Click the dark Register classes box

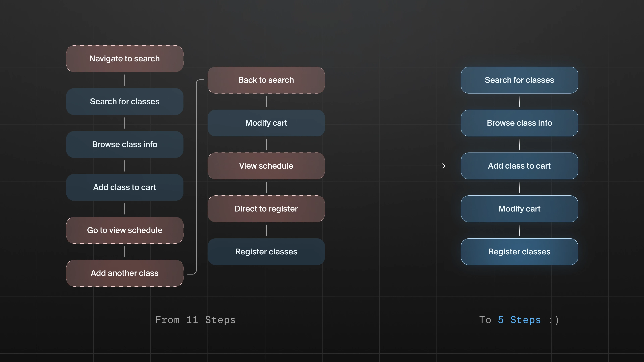click(266, 252)
